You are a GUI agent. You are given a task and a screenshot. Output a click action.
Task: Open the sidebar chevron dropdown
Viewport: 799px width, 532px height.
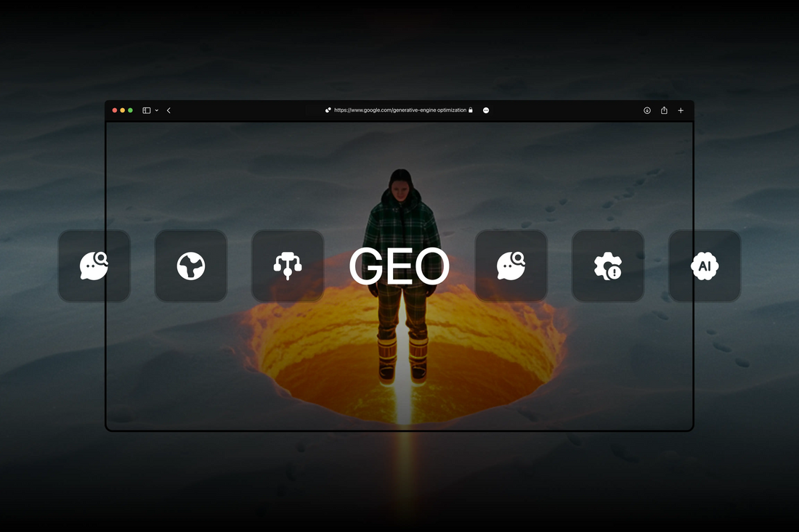pos(155,110)
